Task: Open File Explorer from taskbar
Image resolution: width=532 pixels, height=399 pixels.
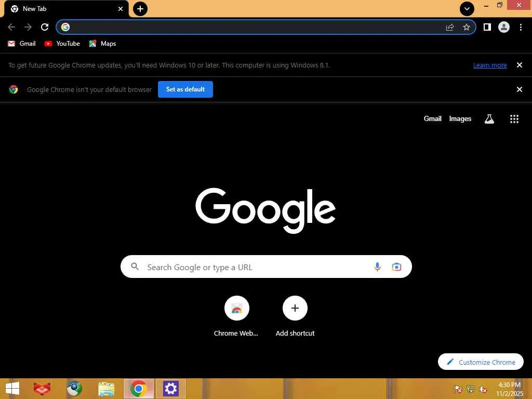Action: [x=106, y=389]
